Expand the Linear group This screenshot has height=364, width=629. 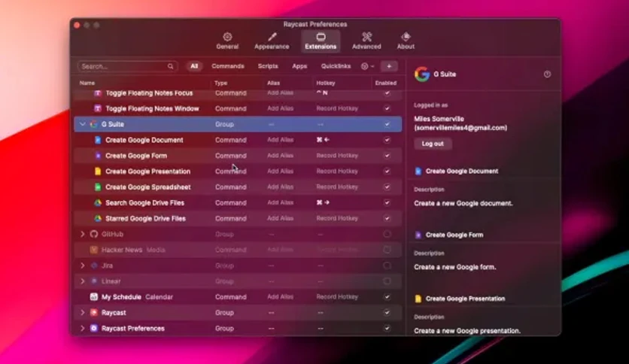click(x=83, y=281)
